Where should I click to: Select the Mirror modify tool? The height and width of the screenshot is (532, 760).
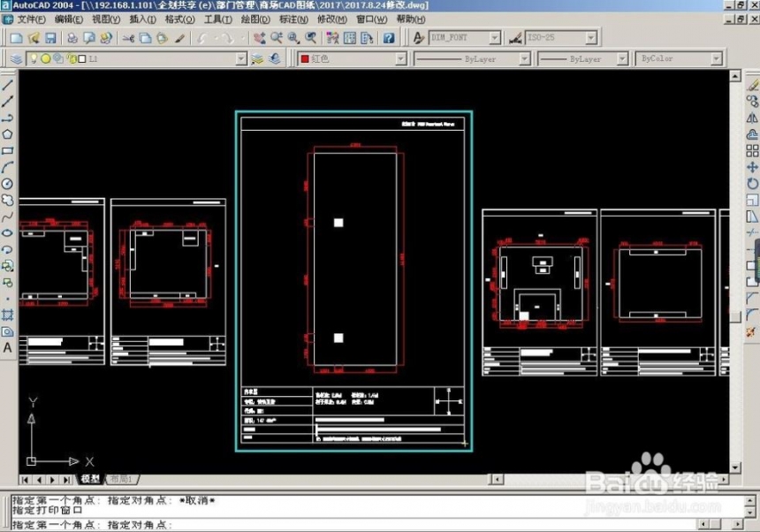tap(752, 118)
